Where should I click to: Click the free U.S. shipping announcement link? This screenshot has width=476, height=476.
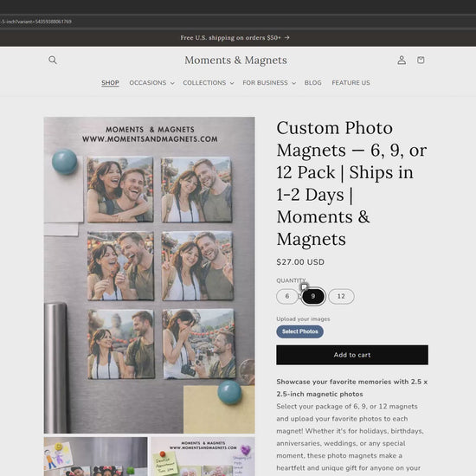coord(235,37)
